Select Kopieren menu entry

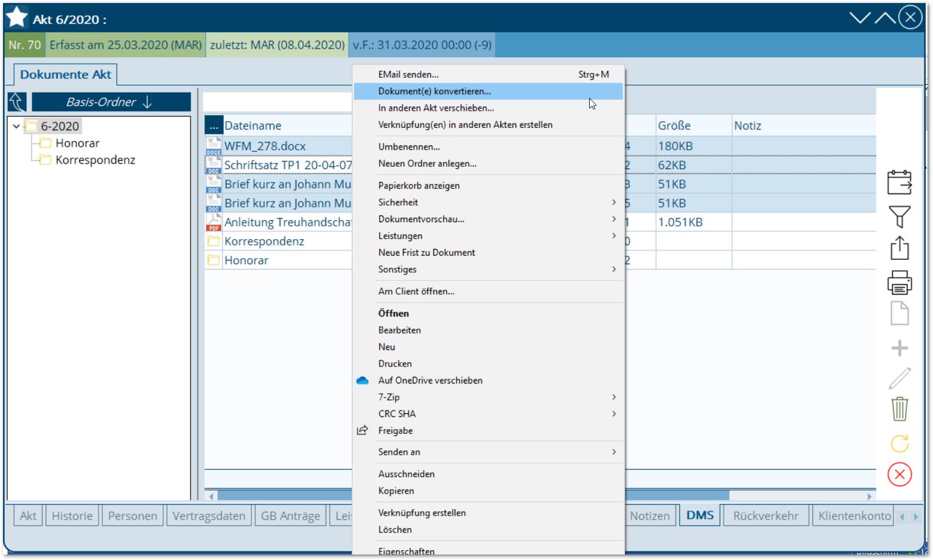click(488, 491)
